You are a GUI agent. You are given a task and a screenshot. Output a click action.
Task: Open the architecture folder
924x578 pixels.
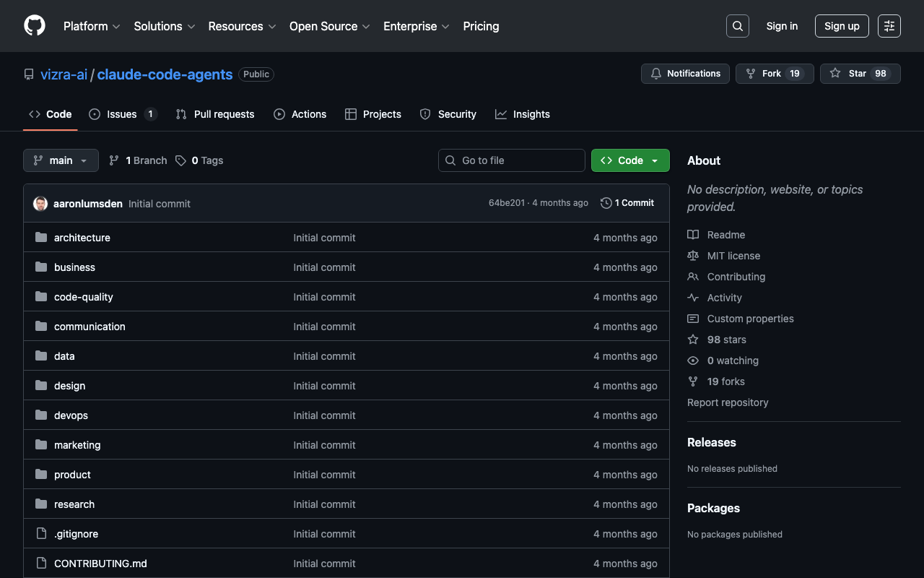[82, 238]
